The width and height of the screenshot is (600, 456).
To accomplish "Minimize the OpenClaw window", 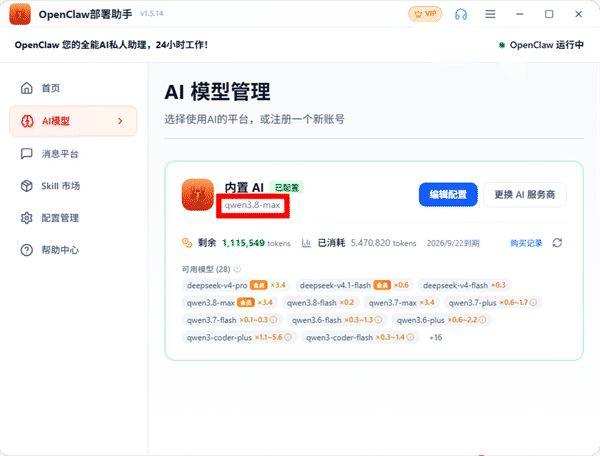I will click(519, 14).
